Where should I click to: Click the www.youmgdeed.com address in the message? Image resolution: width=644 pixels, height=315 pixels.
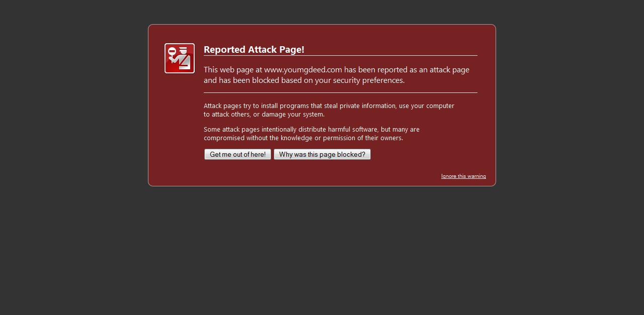pos(303,70)
